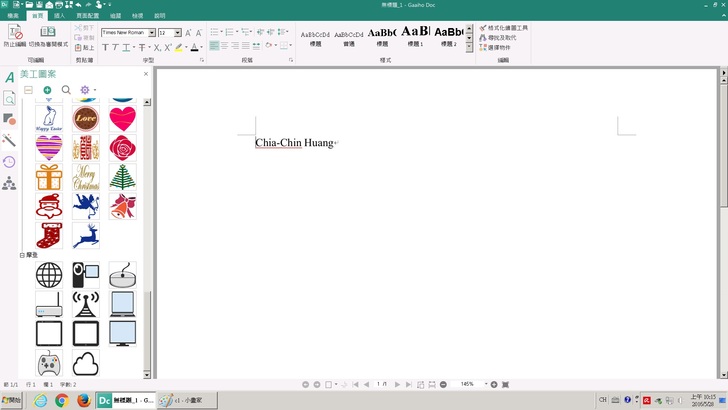The image size is (728, 410).
Task: Open the 頁面配置 page layout tab
Action: (87, 16)
